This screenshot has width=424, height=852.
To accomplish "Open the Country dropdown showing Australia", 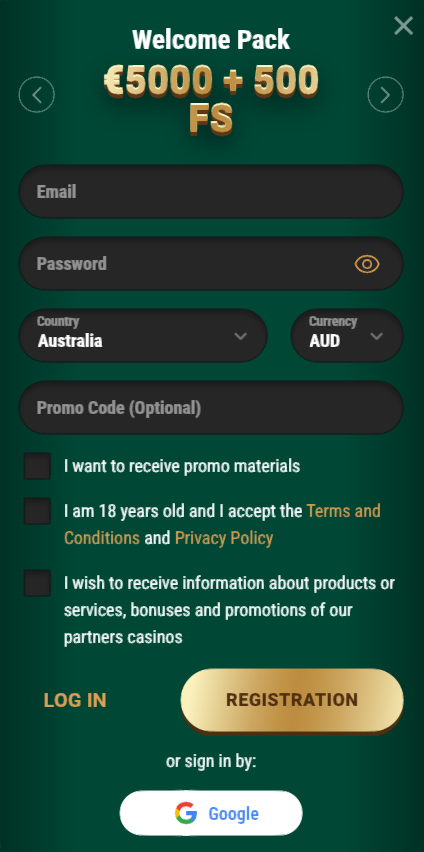I will (x=143, y=335).
